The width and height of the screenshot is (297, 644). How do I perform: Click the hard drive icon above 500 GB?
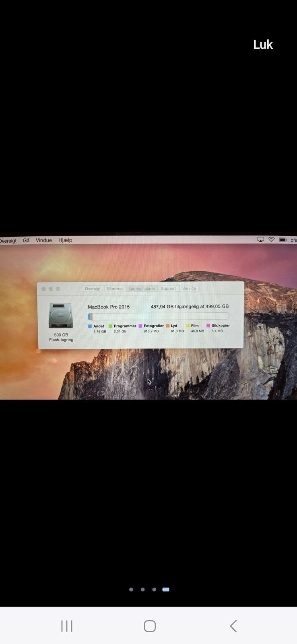tap(61, 316)
